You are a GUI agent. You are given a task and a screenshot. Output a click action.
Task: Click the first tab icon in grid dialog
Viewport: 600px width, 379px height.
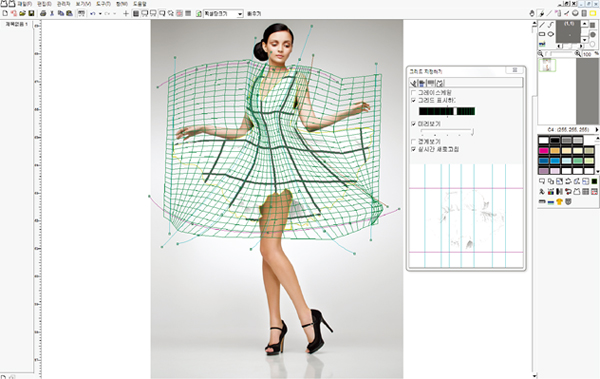click(x=413, y=83)
